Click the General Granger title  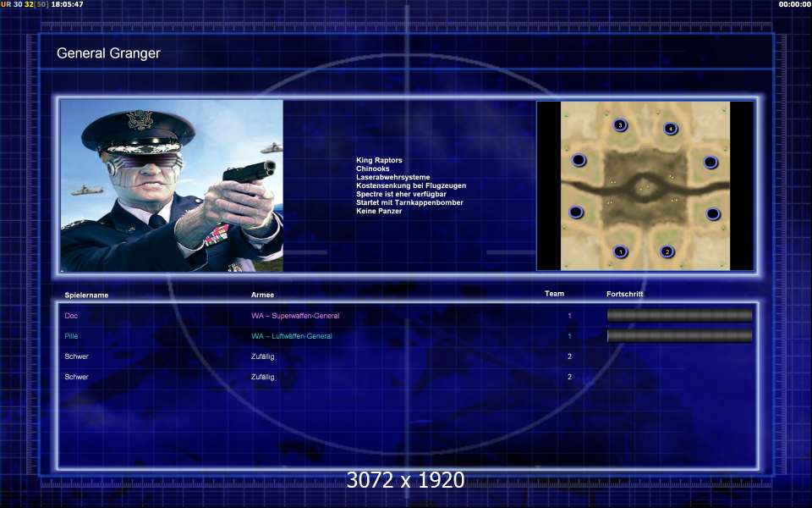[x=108, y=53]
